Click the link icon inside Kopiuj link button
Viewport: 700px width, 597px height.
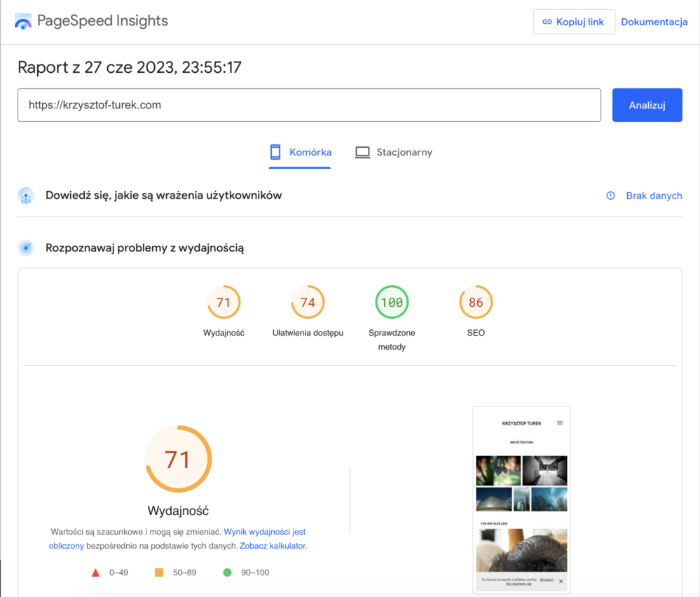click(x=549, y=22)
